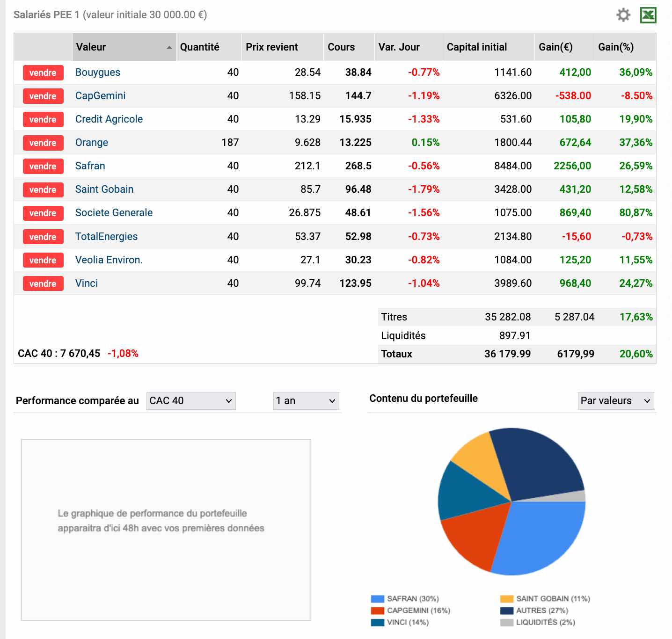Image resolution: width=672 pixels, height=639 pixels.
Task: Follow the Vinci stock link
Action: tap(87, 283)
